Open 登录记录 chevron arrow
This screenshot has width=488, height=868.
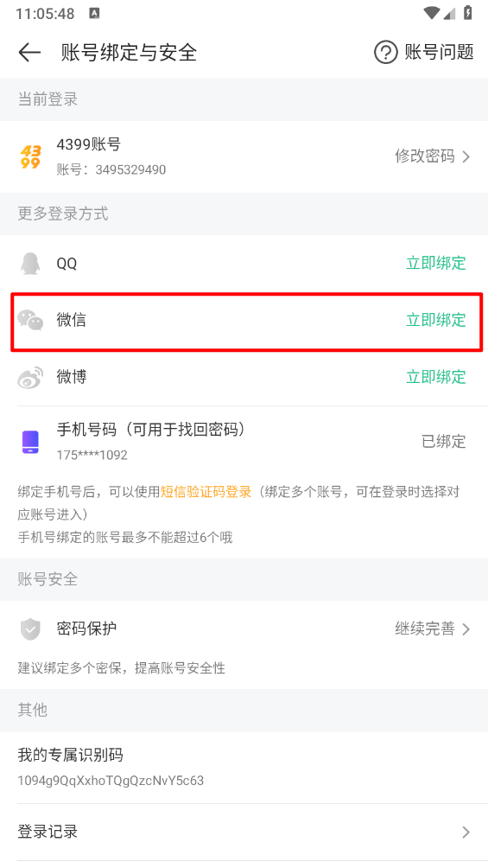[x=466, y=832]
